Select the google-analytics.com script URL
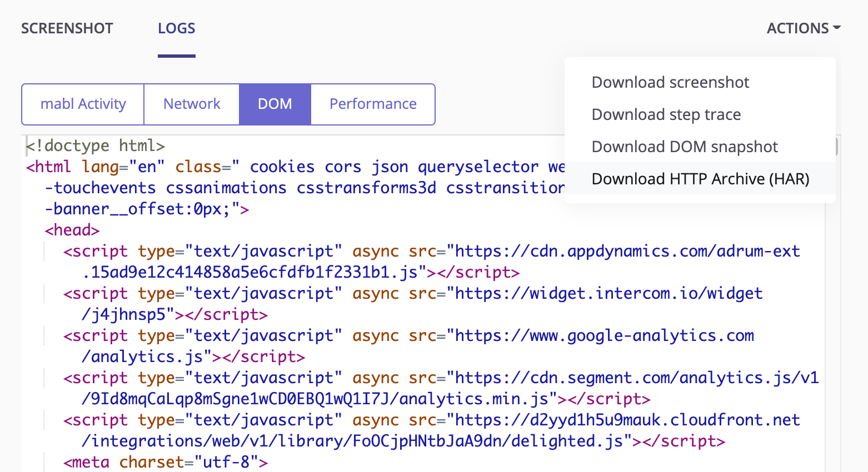Image resolution: width=868 pixels, height=472 pixels. tap(611, 335)
